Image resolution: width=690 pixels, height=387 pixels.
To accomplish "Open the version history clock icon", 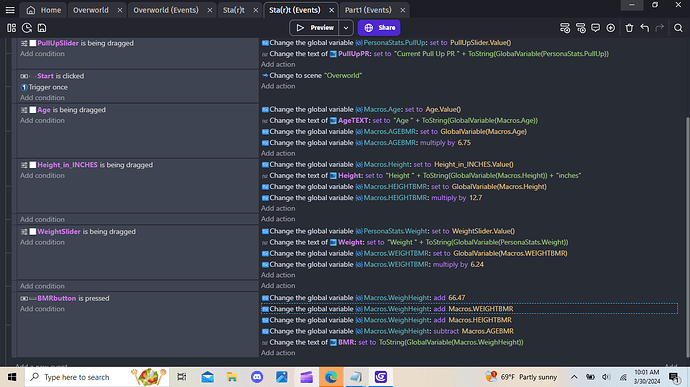I will point(27,28).
